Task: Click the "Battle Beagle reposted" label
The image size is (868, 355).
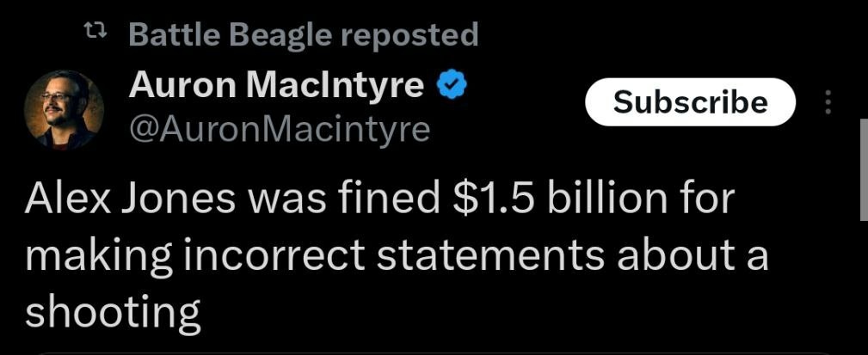Action: 303,34
